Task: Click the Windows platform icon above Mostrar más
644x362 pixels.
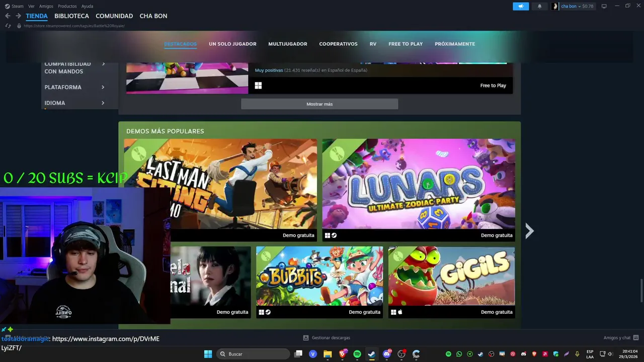Action: point(258,85)
